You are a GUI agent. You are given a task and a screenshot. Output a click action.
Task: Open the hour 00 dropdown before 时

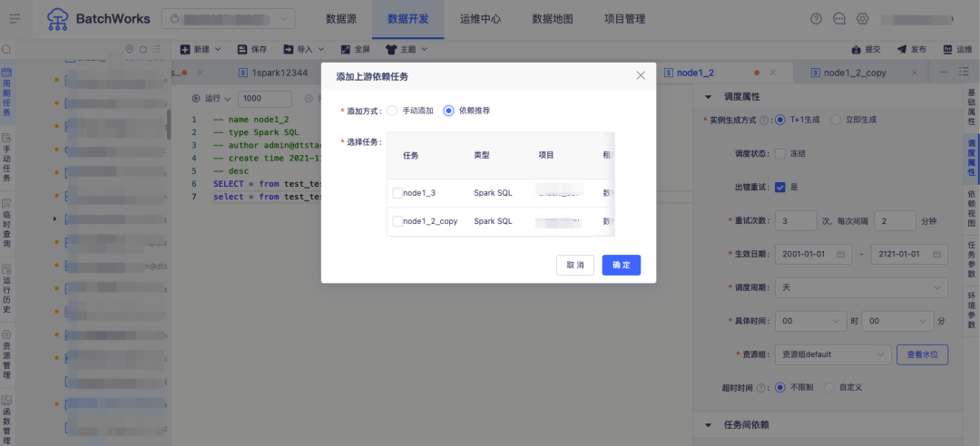[x=810, y=321]
